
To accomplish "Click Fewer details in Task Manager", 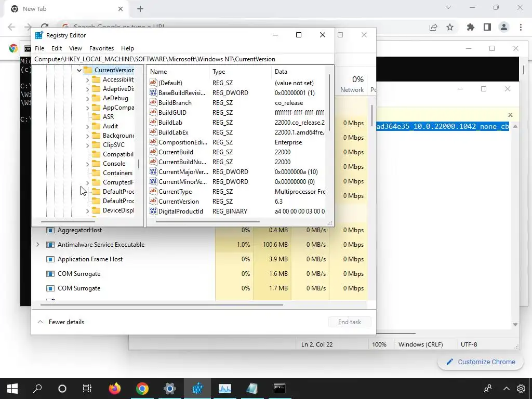I will (66, 322).
